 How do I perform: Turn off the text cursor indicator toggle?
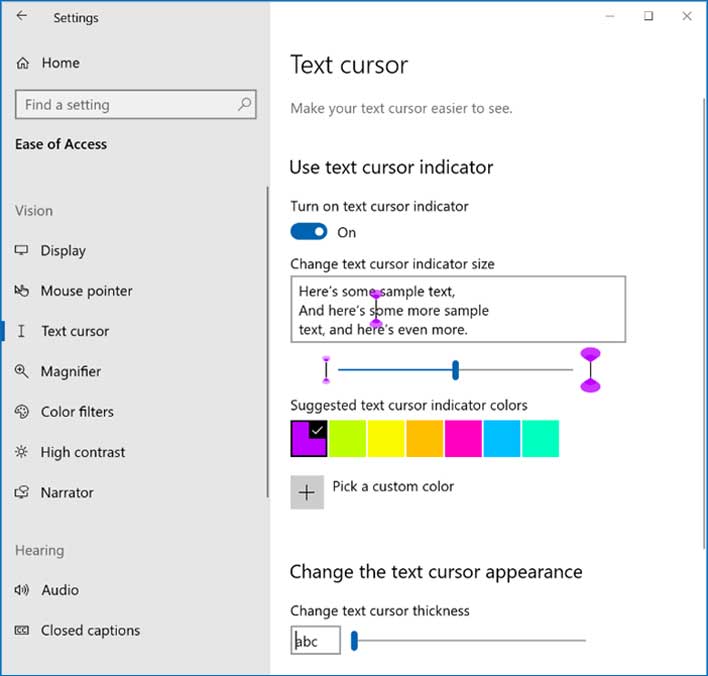309,232
